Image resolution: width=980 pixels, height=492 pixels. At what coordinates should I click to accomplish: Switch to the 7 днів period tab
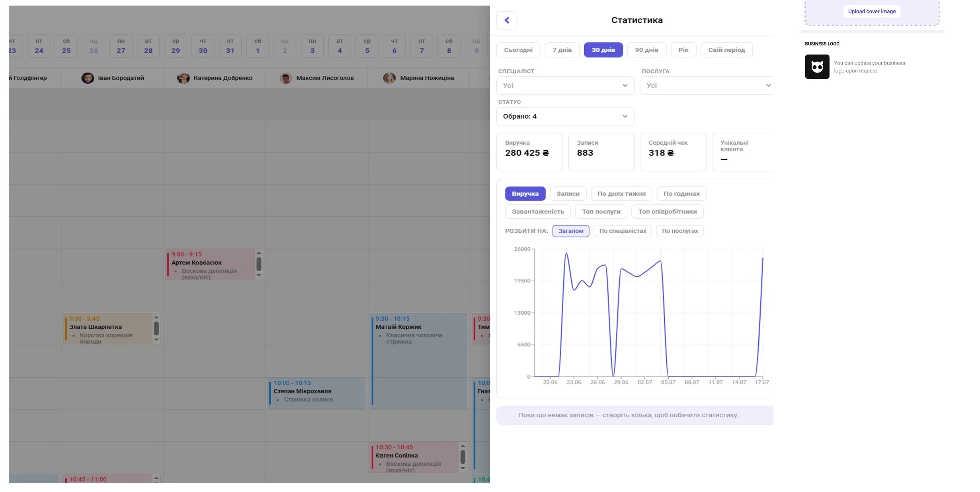[562, 50]
